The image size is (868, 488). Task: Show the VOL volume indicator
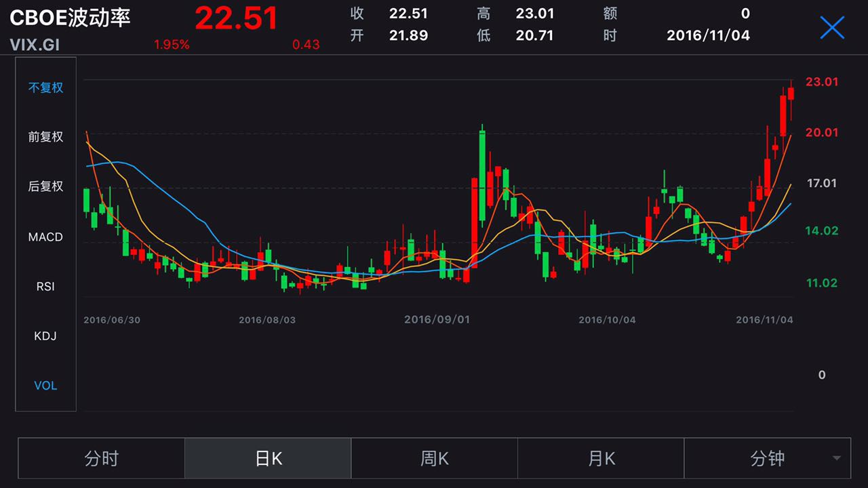pyautogui.click(x=45, y=386)
